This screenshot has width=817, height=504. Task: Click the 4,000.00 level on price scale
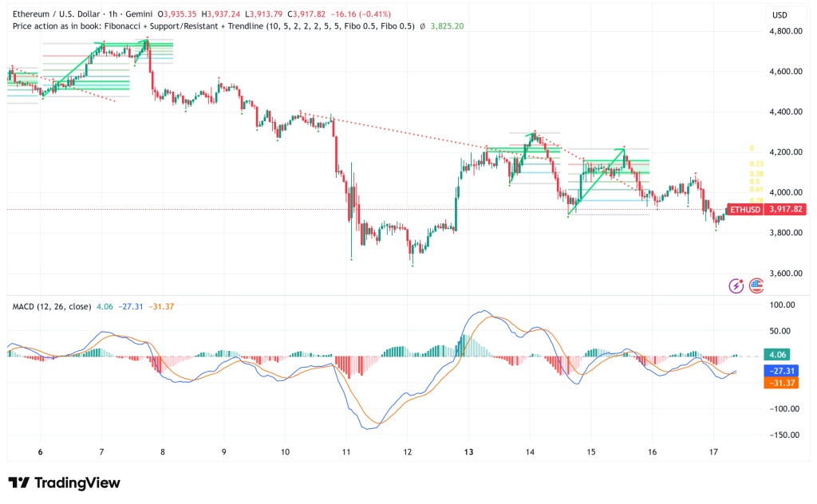coord(785,192)
